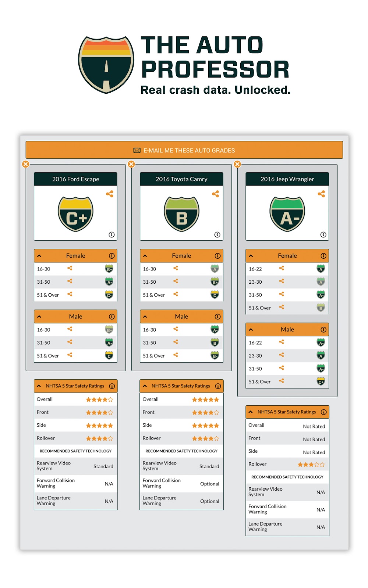Viewport: 368px width, 588px height.
Task: Share the Jeep Wrangler overall grade
Action: (x=321, y=194)
